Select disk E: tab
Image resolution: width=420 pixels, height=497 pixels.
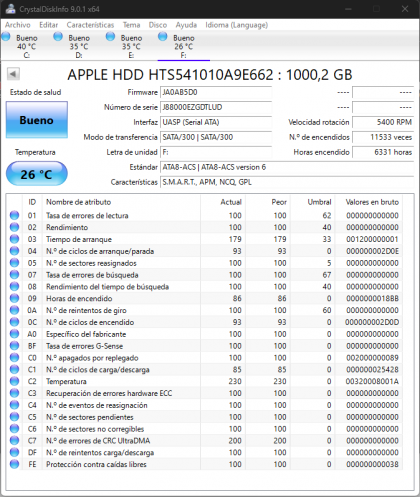click(131, 46)
